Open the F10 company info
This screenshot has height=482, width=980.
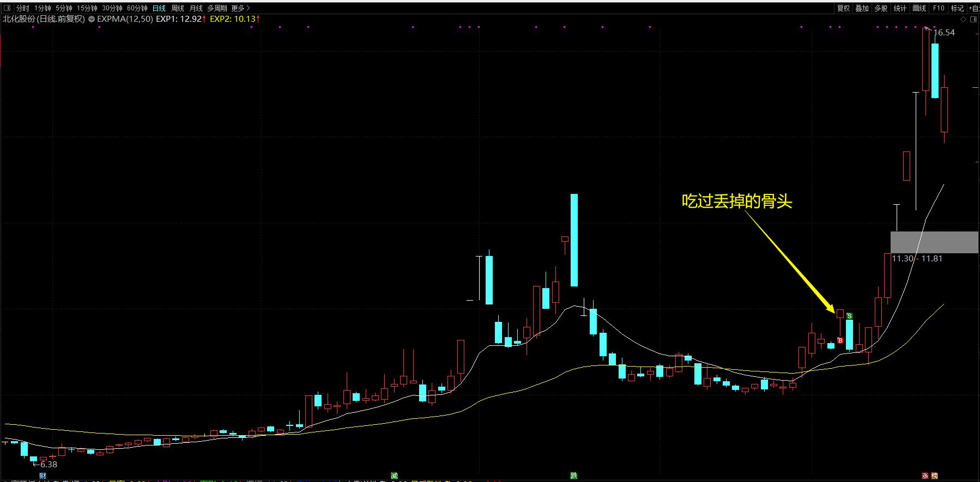click(x=939, y=8)
